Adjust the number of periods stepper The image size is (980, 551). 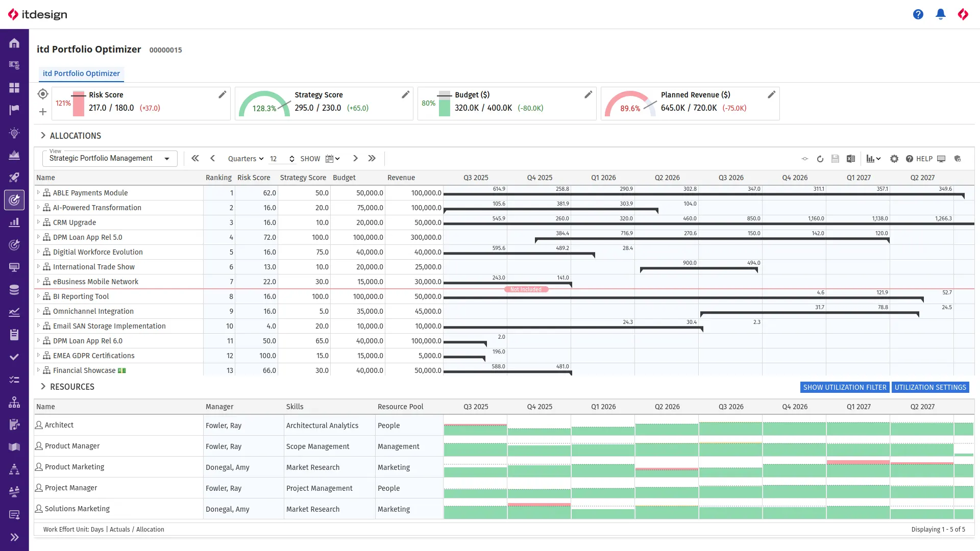[x=292, y=159]
